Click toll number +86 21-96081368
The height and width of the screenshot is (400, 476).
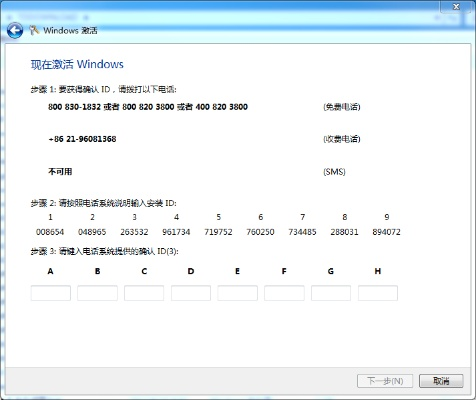[82, 139]
